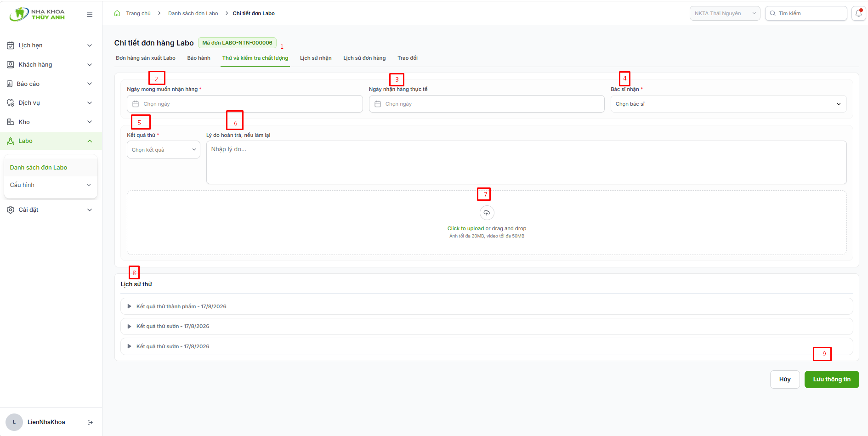The image size is (868, 436).
Task: Open the Lịch sử nhận tab
Action: point(316,58)
